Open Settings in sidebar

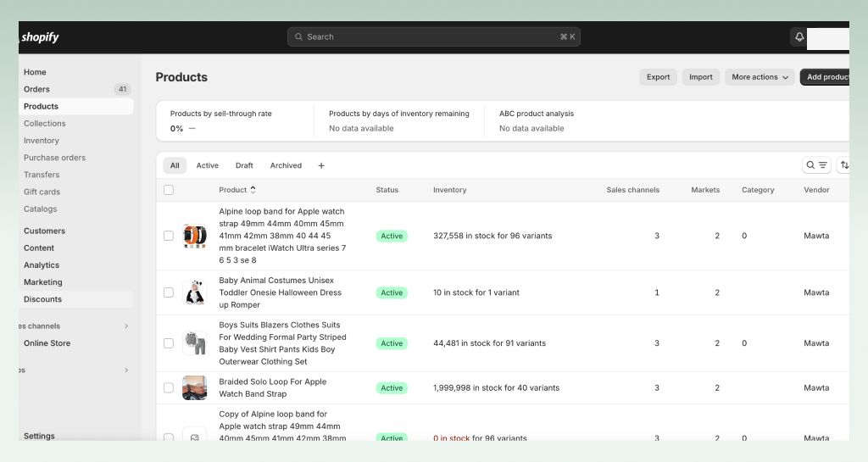[x=39, y=436]
